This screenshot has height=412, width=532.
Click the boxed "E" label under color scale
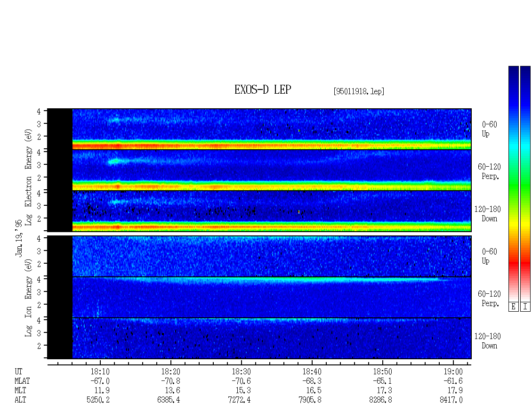513,307
